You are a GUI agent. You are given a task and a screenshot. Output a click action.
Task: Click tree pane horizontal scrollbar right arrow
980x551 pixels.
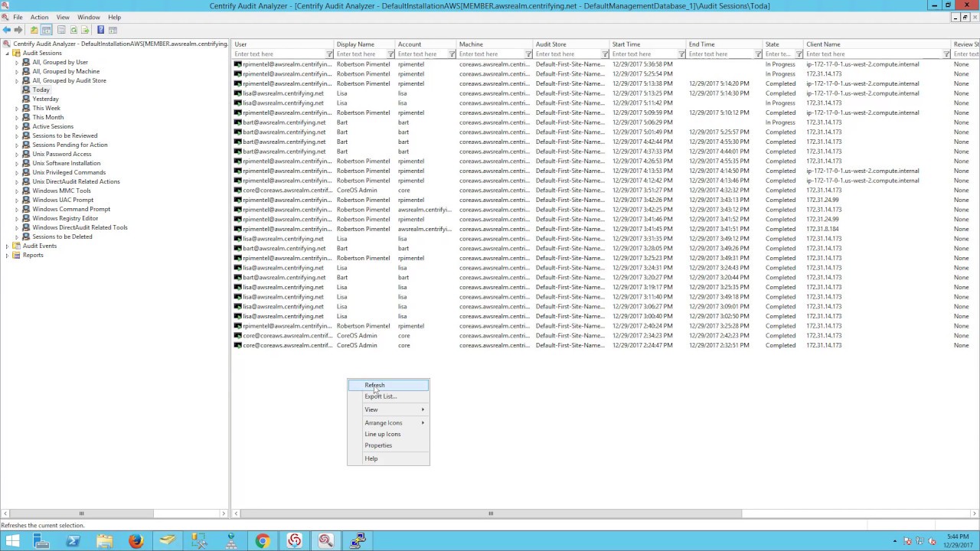pyautogui.click(x=224, y=514)
